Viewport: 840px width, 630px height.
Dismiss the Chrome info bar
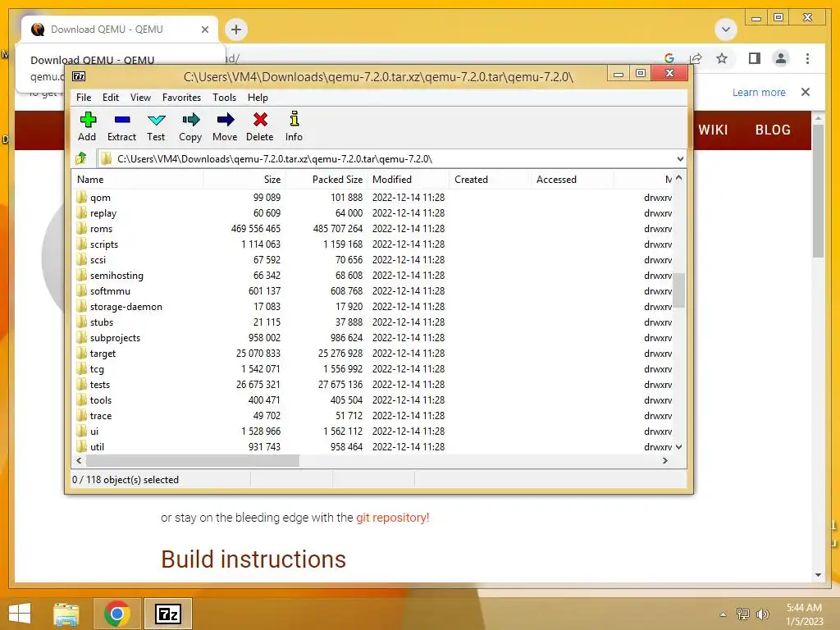tap(806, 92)
